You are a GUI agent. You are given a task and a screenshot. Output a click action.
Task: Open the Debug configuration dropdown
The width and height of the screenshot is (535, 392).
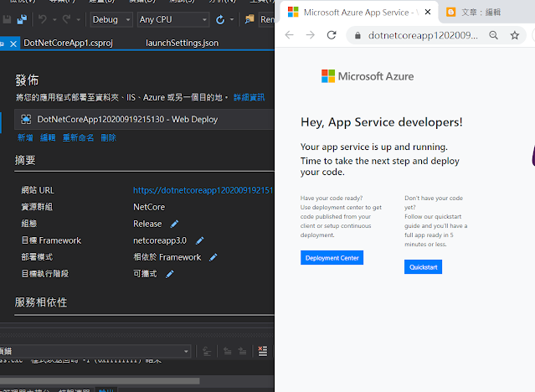pyautogui.click(x=111, y=19)
